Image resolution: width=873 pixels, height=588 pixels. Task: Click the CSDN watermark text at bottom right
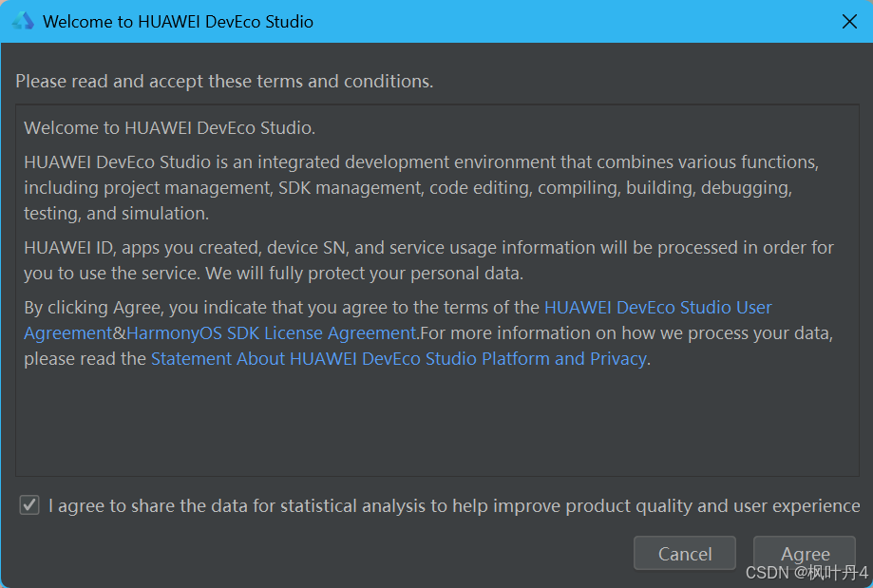coord(807,573)
